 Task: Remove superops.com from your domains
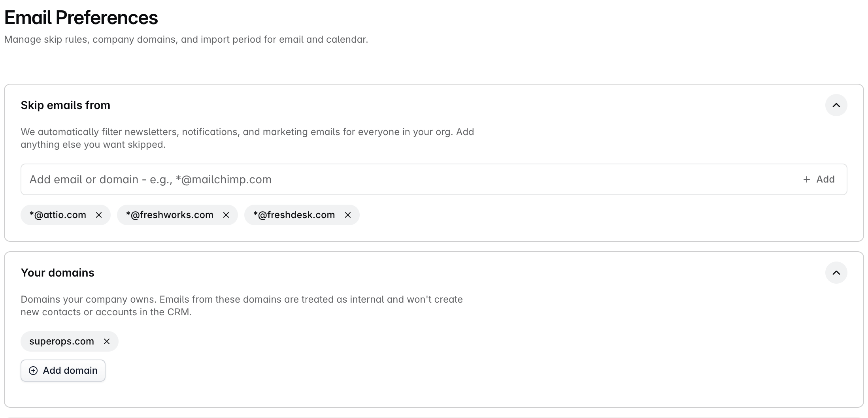(107, 341)
